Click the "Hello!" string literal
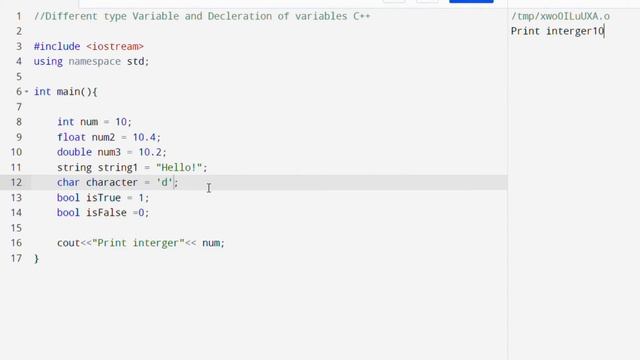The height and width of the screenshot is (360, 640). 179,168
